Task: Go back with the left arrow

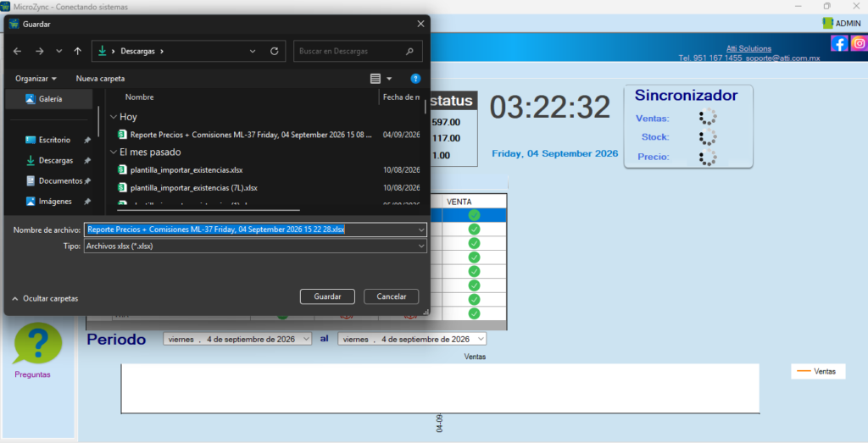Action: (x=17, y=51)
